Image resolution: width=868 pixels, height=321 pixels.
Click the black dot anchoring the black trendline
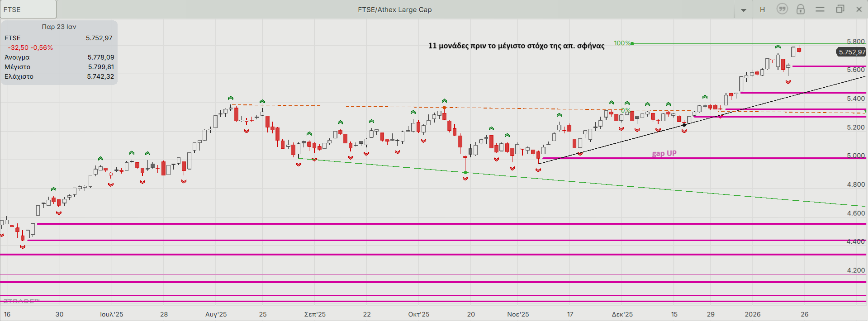(x=684, y=125)
